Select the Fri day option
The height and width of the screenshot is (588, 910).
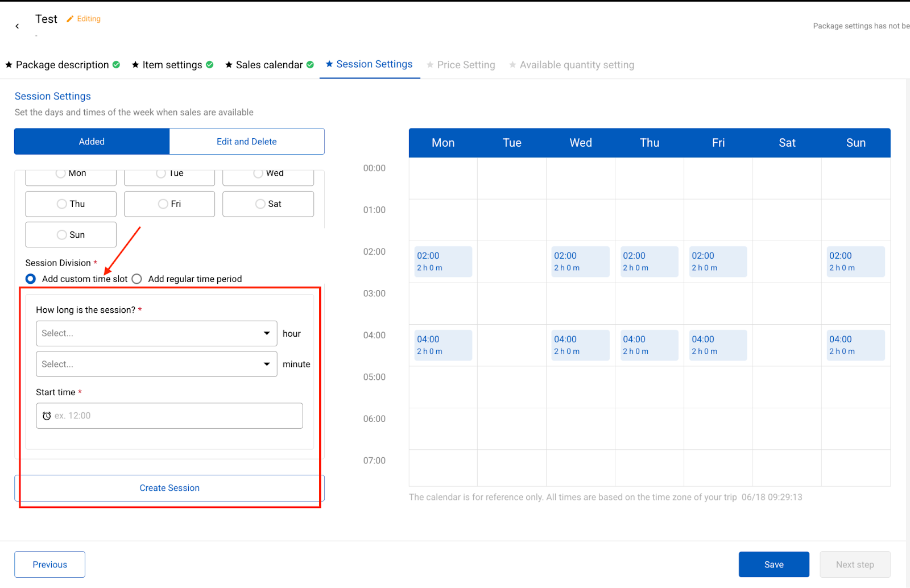pyautogui.click(x=169, y=204)
